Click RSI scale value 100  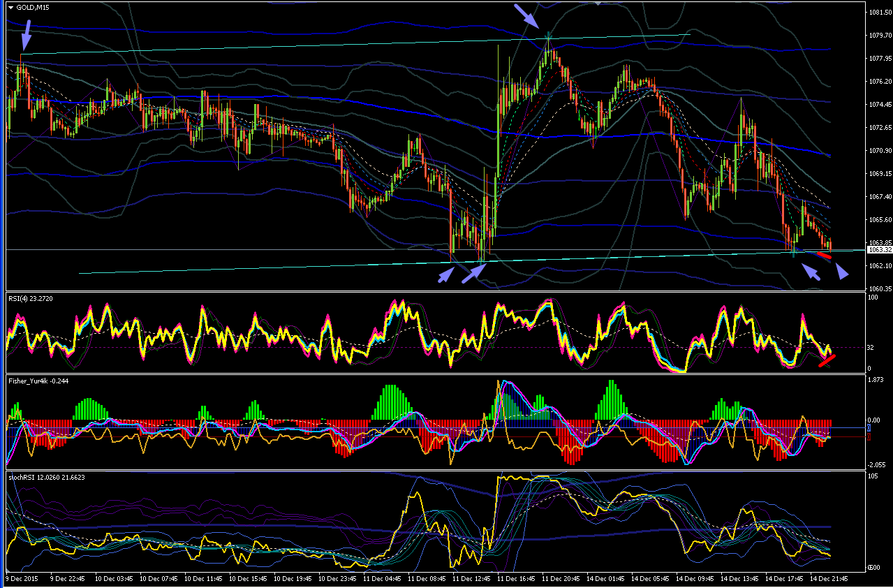click(873, 297)
